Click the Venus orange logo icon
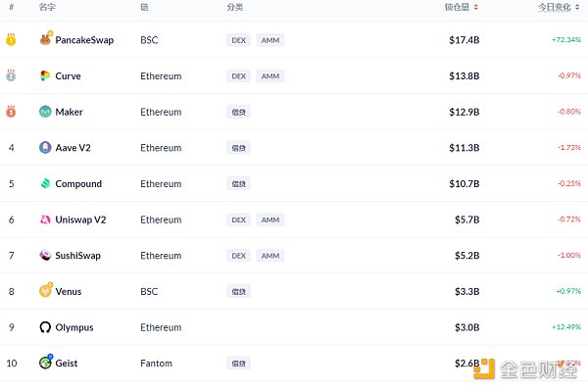This screenshot has width=588, height=390. coord(45,291)
